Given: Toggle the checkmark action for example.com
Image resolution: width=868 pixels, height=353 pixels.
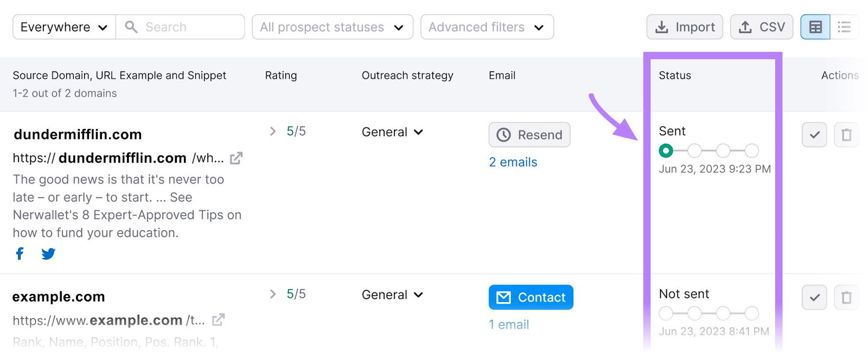Looking at the screenshot, I should coord(814,297).
